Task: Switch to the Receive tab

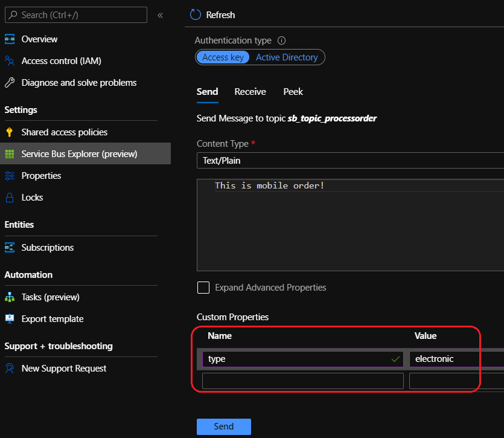Action: tap(250, 92)
